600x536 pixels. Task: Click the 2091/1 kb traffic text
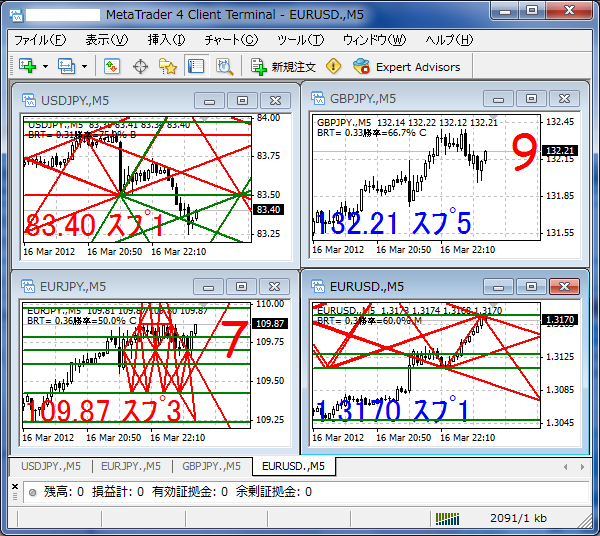click(x=518, y=518)
